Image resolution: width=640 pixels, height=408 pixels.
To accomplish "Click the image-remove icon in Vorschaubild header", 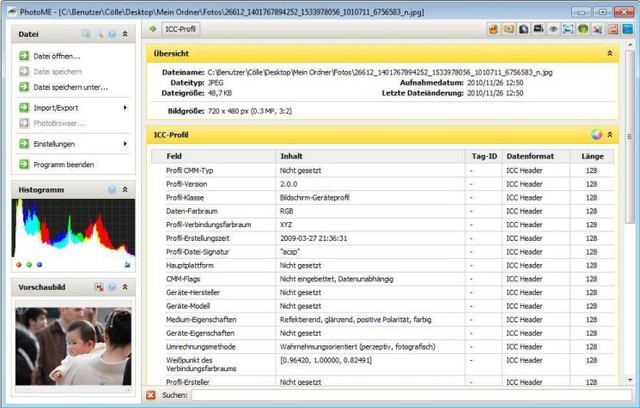I will [99, 287].
